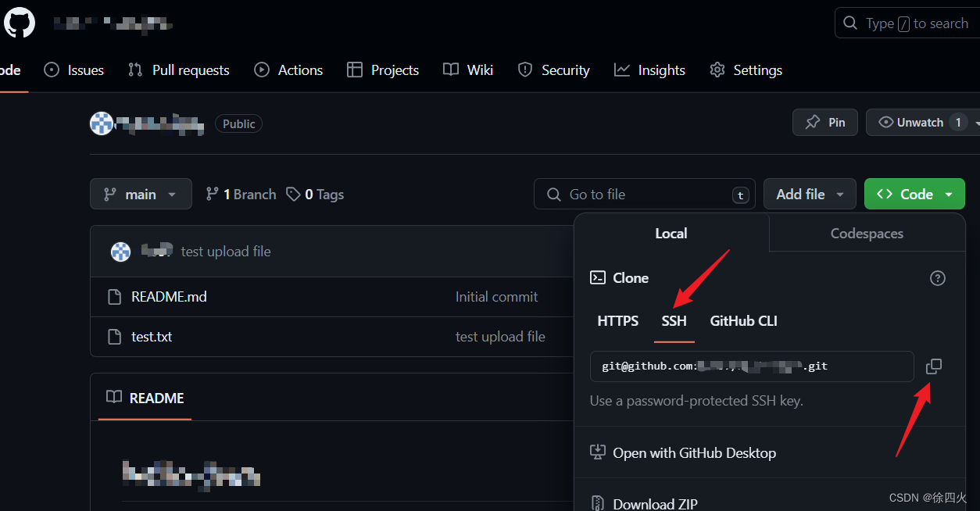Collapse the green Code dropdown
Viewport: 980px width, 511px height.
coord(914,194)
